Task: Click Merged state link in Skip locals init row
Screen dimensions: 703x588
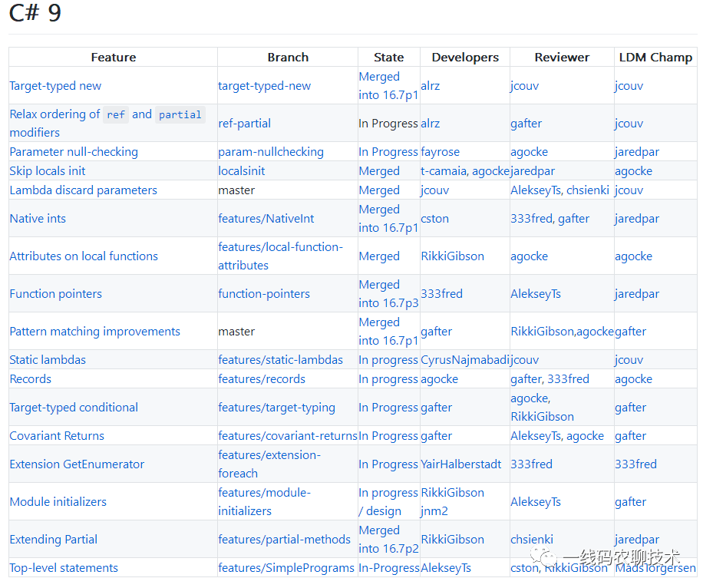Action: (x=379, y=171)
